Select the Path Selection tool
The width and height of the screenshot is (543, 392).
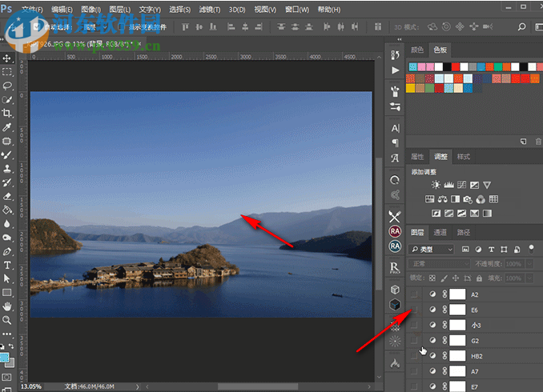[7, 279]
